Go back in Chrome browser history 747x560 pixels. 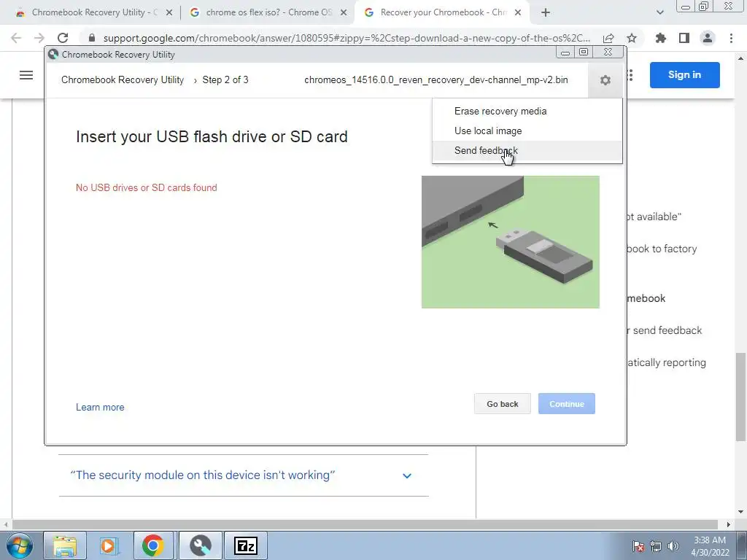[16, 38]
